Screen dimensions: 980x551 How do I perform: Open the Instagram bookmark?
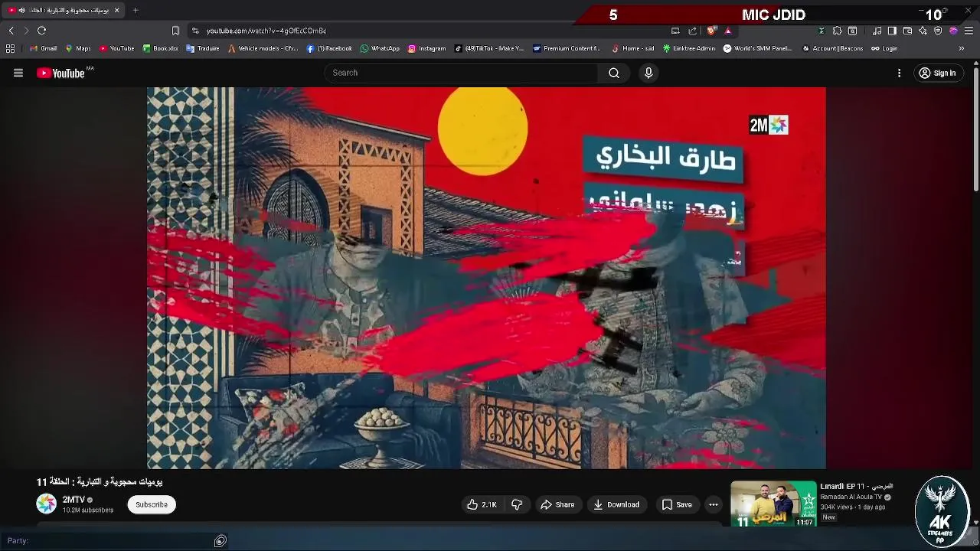426,48
